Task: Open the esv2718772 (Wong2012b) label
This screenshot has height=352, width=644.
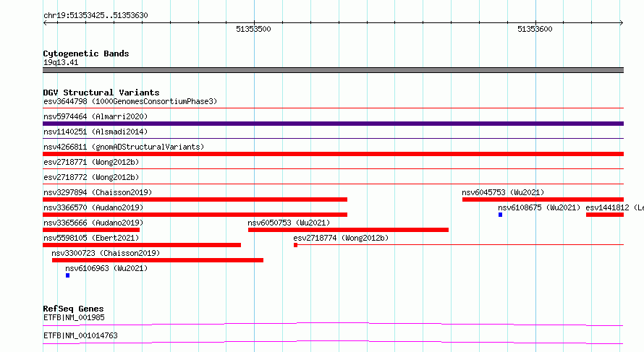Action: pos(91,177)
